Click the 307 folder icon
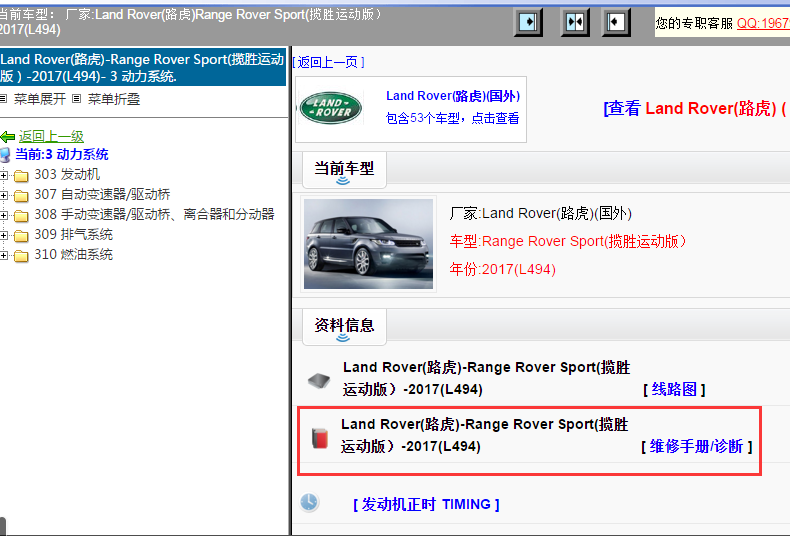Screen dimensions: 790x536 tap(21, 195)
